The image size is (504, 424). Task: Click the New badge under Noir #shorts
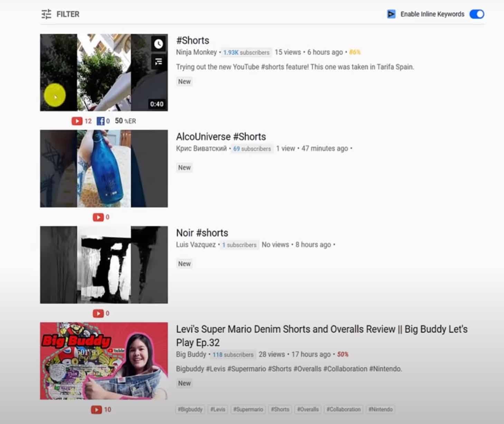184,264
